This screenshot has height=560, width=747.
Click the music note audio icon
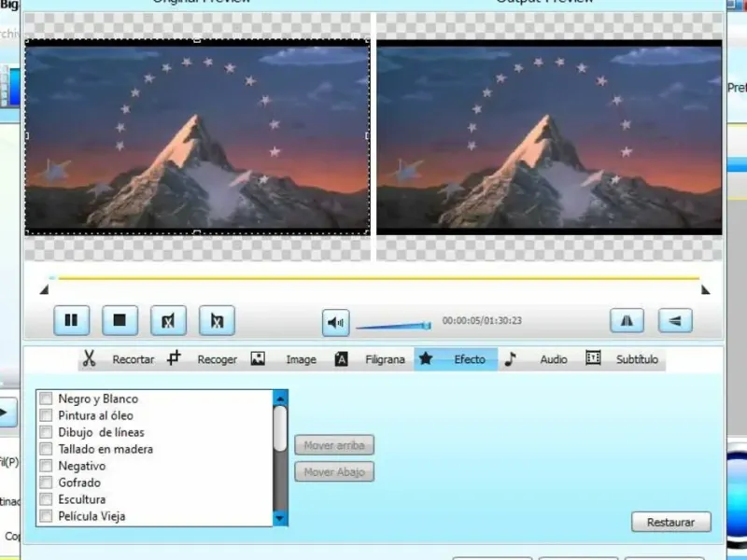(510, 358)
